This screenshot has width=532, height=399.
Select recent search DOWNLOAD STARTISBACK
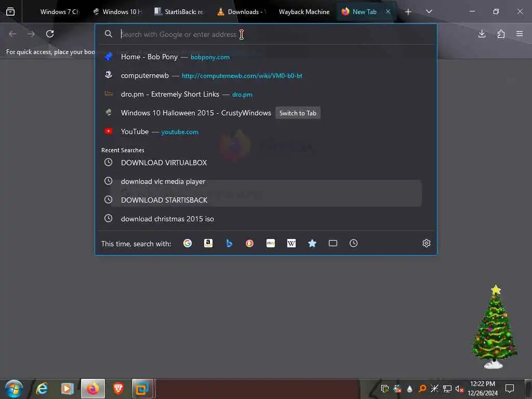pos(267,200)
